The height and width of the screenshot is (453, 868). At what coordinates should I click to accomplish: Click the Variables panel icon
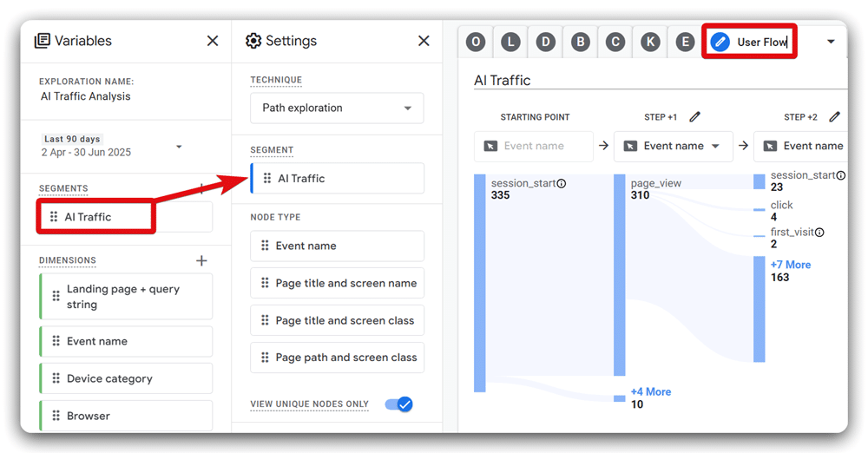coord(42,41)
